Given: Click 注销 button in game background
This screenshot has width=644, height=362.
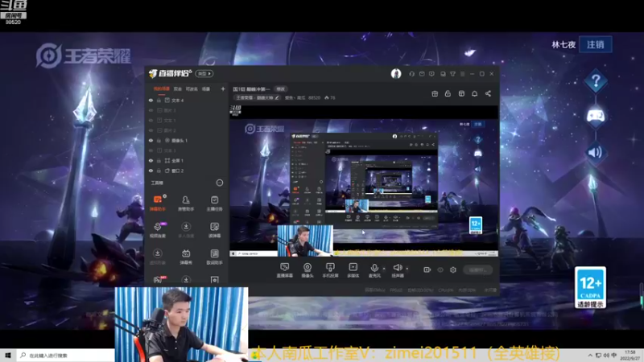Looking at the screenshot, I should coord(596,44).
